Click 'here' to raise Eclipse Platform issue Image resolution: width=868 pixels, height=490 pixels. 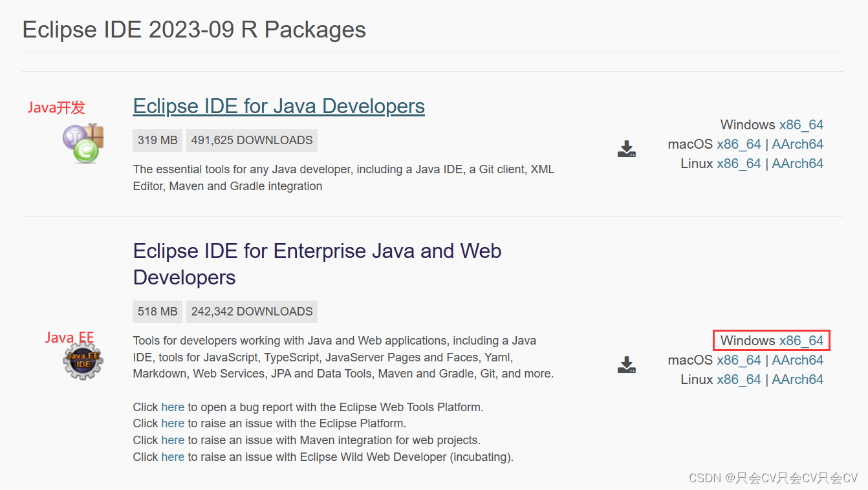173,423
